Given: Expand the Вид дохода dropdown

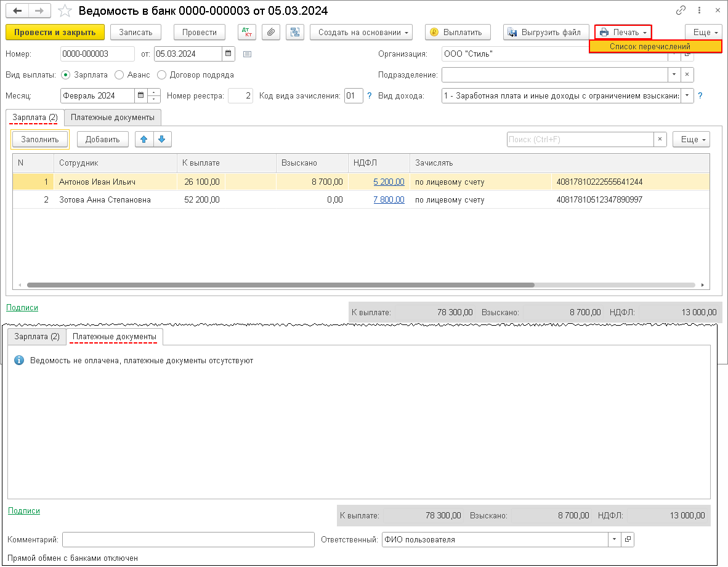Looking at the screenshot, I should pos(687,95).
